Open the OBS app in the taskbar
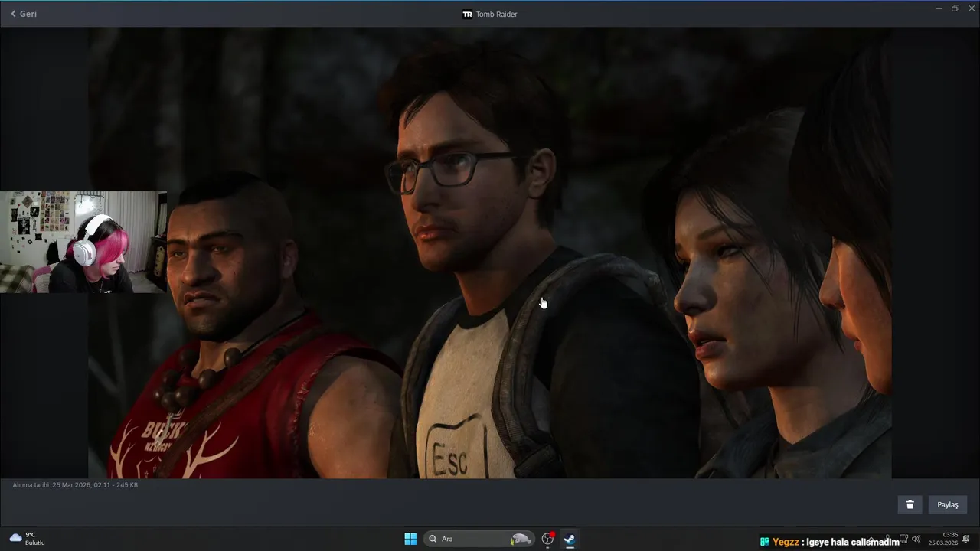 [547, 539]
